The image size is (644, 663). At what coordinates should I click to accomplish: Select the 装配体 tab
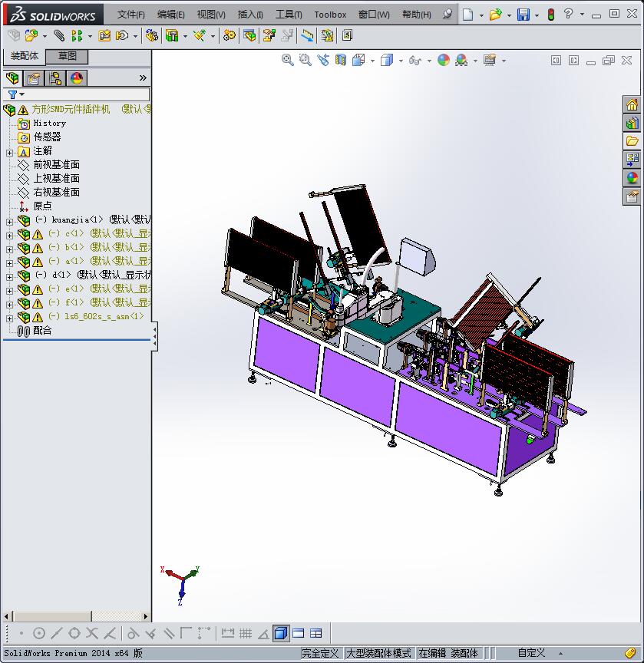tap(24, 56)
